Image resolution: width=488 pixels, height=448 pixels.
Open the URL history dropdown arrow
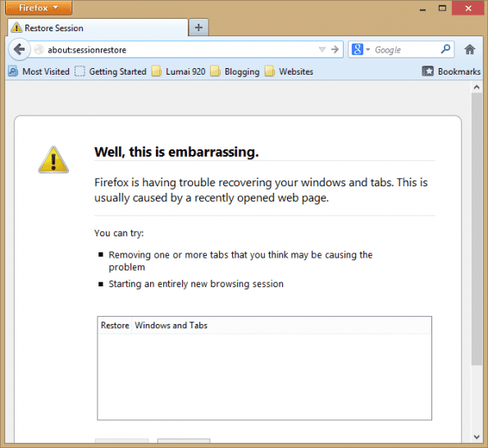322,49
